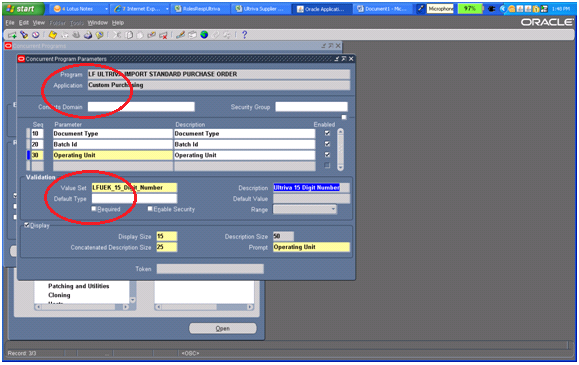Uncheck the Display checkbox
Image resolution: width=579 pixels, height=365 pixels.
tap(27, 225)
